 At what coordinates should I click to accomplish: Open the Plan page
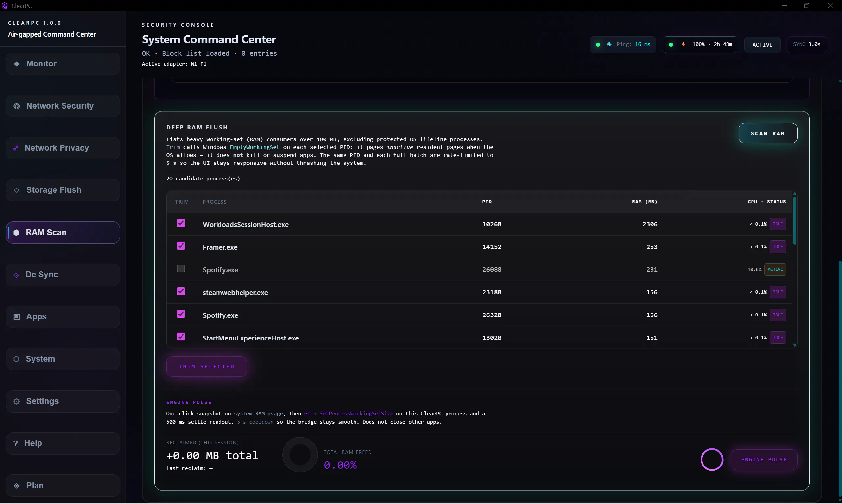(63, 486)
